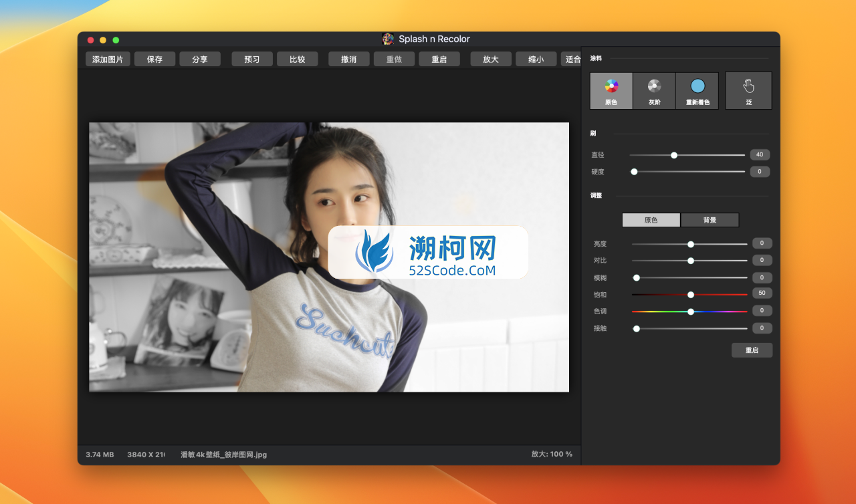The height and width of the screenshot is (504, 856).
Task: Adjust the 接触 slider
Action: point(689,328)
